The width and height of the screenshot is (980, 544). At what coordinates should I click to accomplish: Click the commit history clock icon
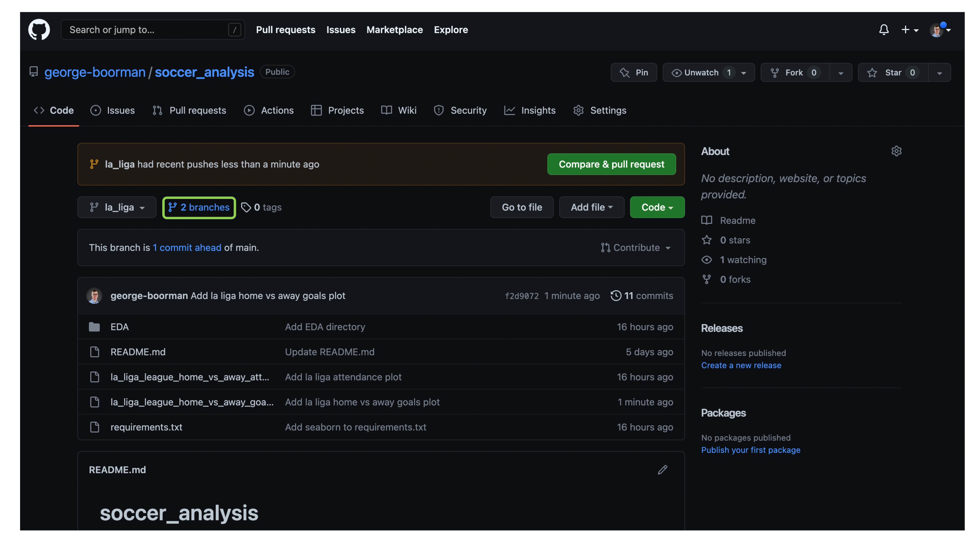point(615,295)
